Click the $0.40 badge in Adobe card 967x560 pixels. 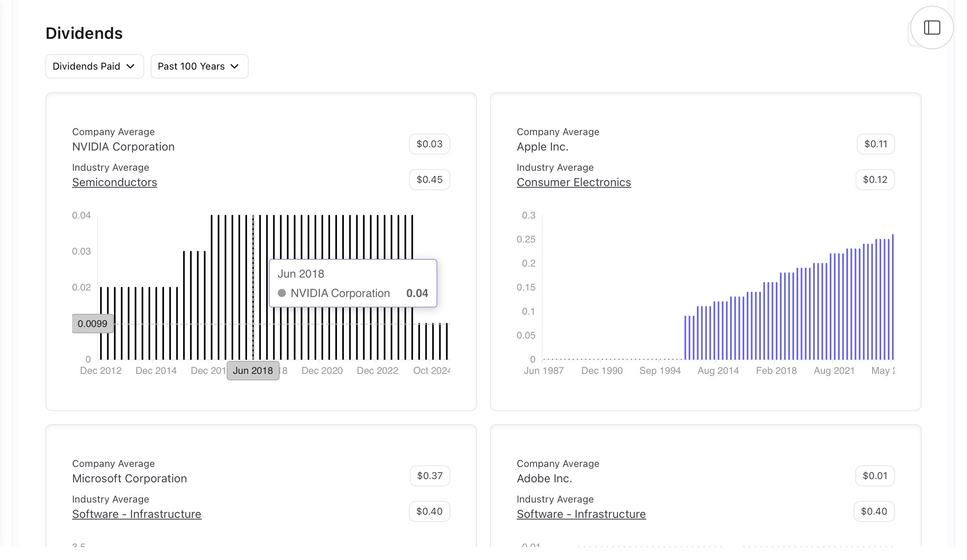point(874,511)
